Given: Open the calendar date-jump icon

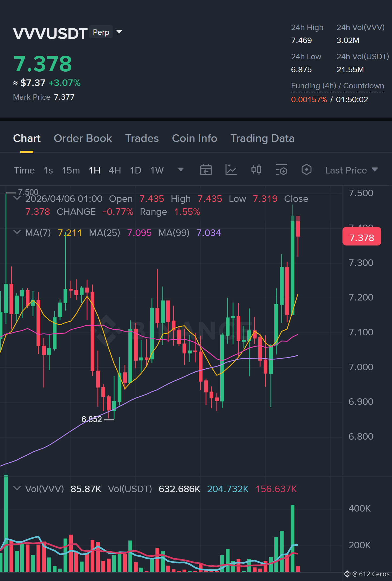Looking at the screenshot, I should click(x=206, y=170).
